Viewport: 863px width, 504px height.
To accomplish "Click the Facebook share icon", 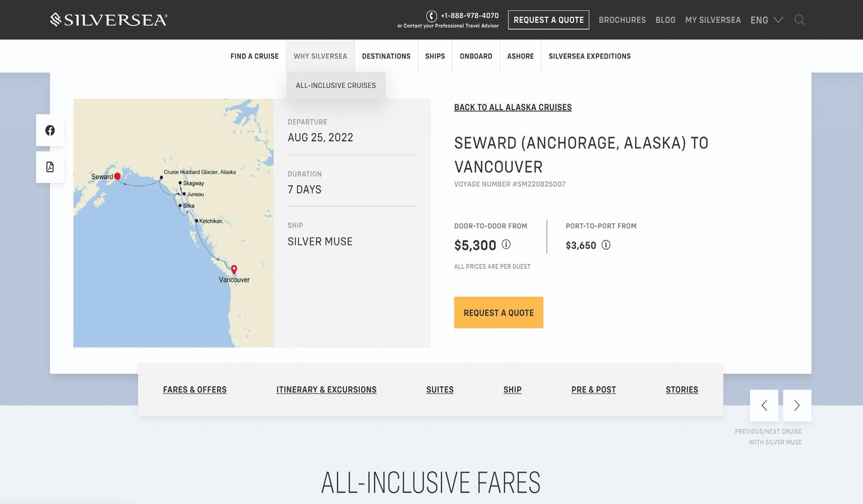I will coord(50,130).
